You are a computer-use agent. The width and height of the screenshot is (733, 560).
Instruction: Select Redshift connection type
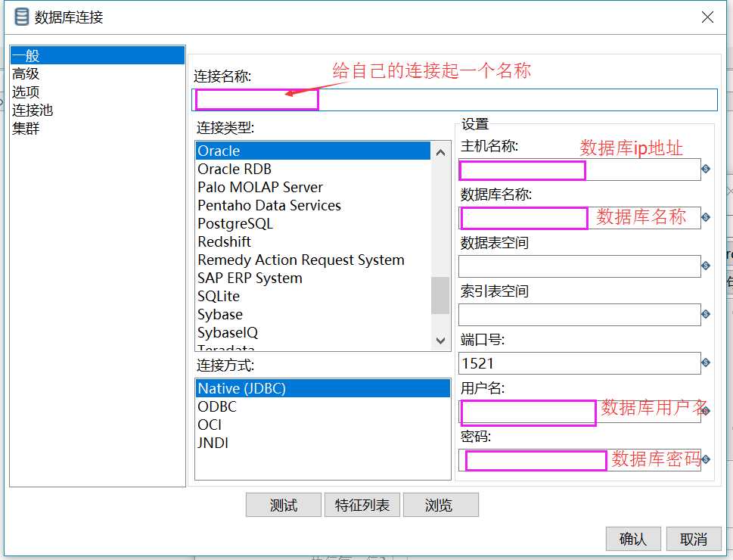coord(312,241)
